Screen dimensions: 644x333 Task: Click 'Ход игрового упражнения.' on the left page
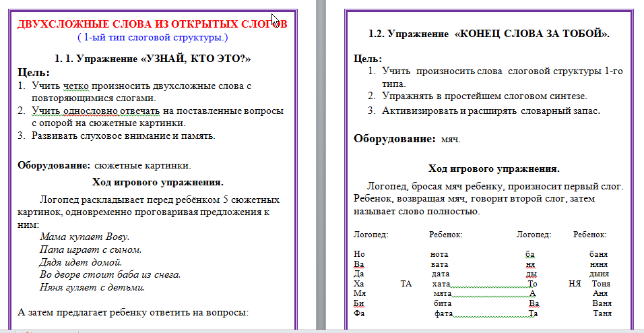pyautogui.click(x=158, y=182)
